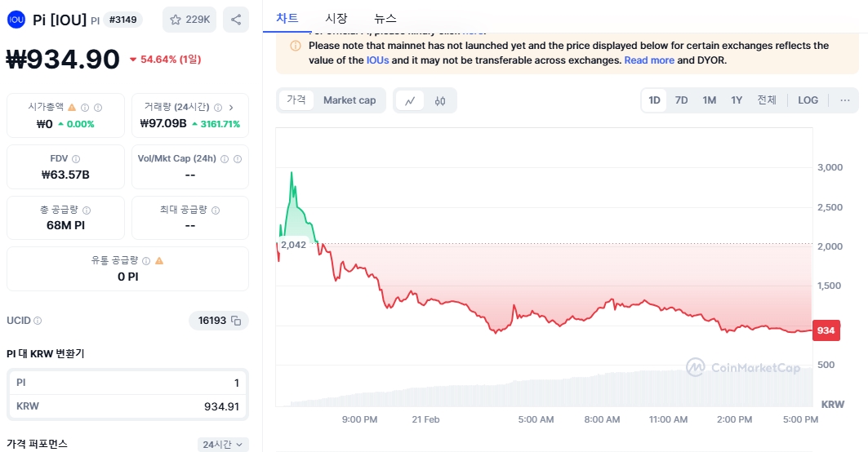This screenshot has width=868, height=452.
Task: Switch to line chart view icon
Action: point(410,100)
